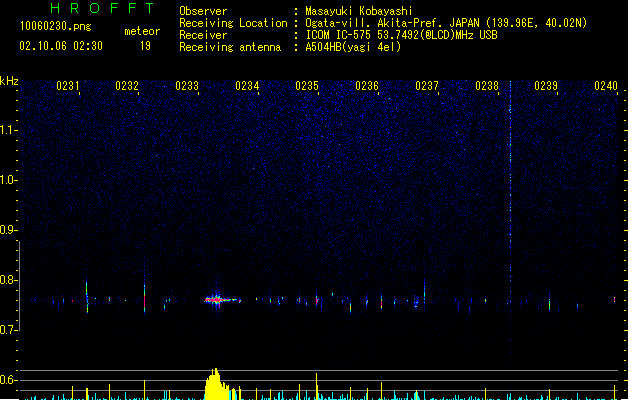The height and width of the screenshot is (400, 629).
Task: Click time marker 0231
Action: point(68,86)
